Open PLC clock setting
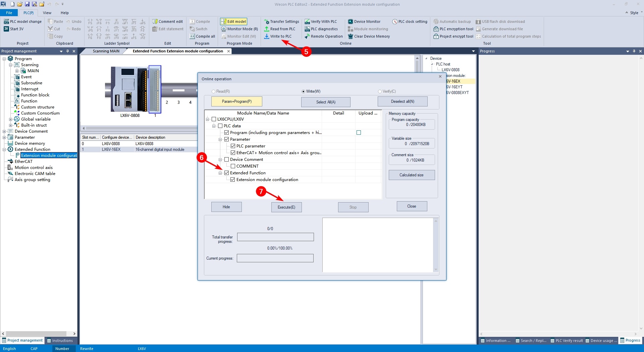 click(410, 21)
